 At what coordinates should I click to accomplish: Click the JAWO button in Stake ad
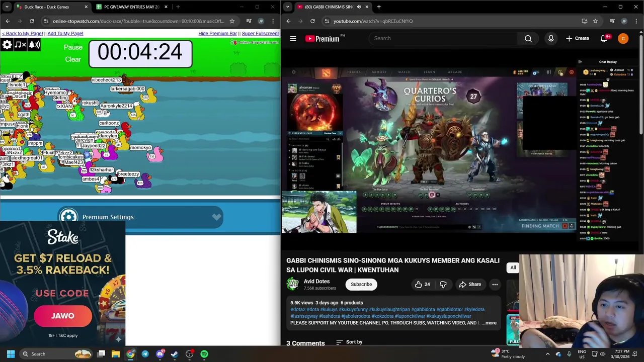pyautogui.click(x=63, y=316)
